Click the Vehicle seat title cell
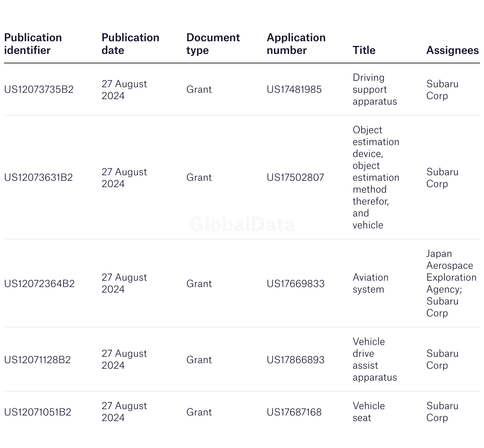Image resolution: width=484 pixels, height=448 pixels. [x=368, y=412]
